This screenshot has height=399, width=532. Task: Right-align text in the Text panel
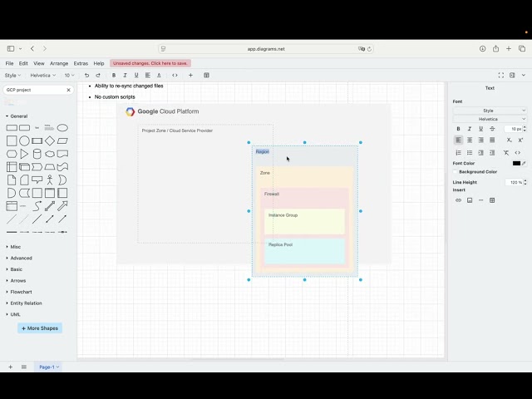point(480,140)
